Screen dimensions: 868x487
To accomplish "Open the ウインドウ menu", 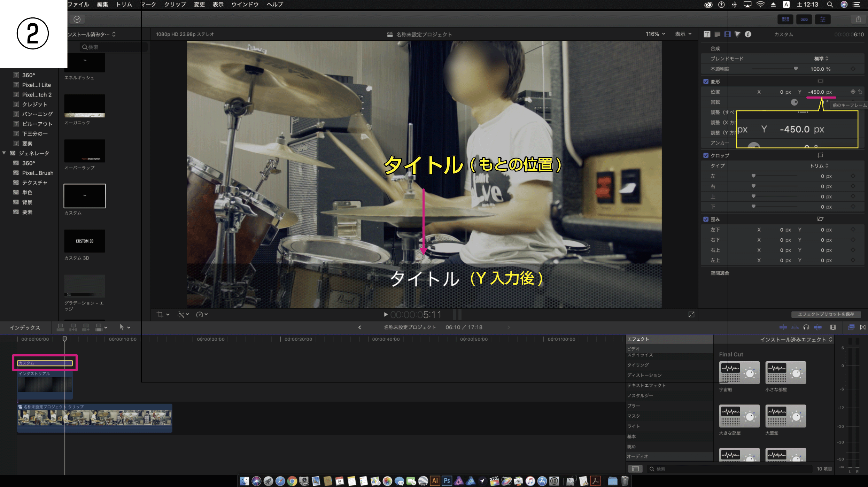I will (245, 5).
